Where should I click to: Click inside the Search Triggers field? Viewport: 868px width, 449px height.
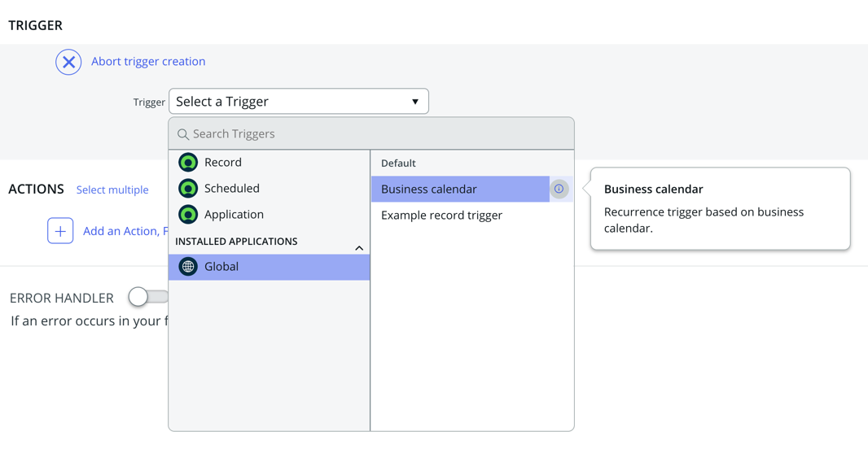point(371,134)
